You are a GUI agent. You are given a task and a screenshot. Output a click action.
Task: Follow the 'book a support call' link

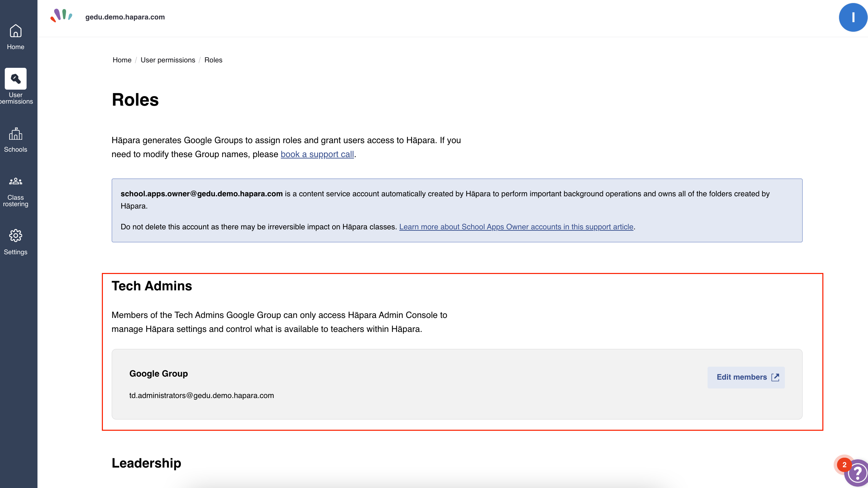click(317, 154)
